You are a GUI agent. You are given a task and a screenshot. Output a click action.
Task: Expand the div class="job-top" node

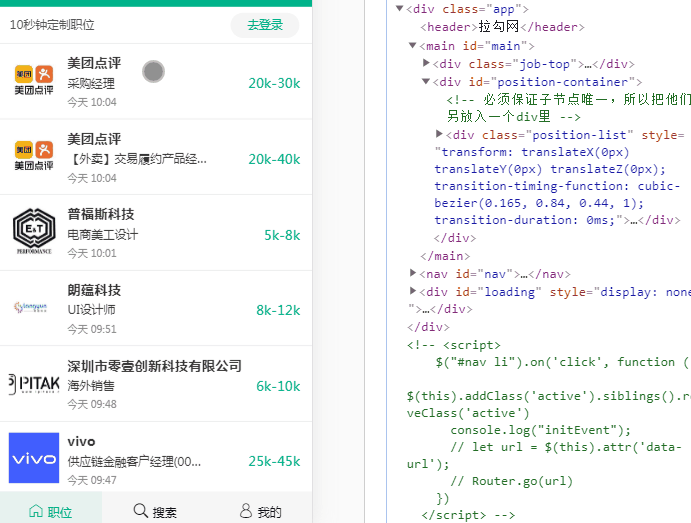(426, 63)
